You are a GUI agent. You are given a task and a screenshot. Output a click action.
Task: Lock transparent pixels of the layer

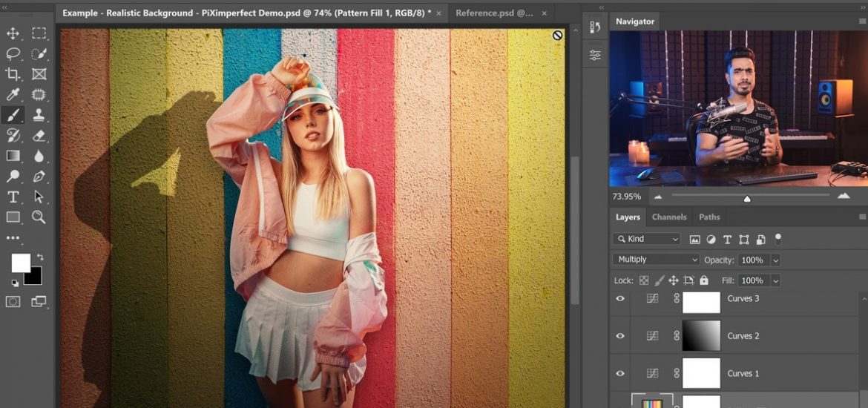tap(644, 280)
